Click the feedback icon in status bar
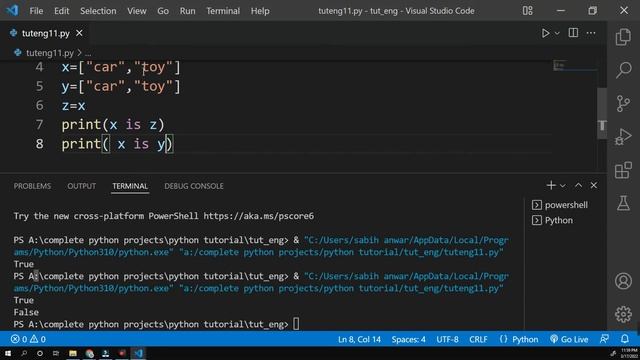The image size is (640, 360). pyautogui.click(x=604, y=339)
